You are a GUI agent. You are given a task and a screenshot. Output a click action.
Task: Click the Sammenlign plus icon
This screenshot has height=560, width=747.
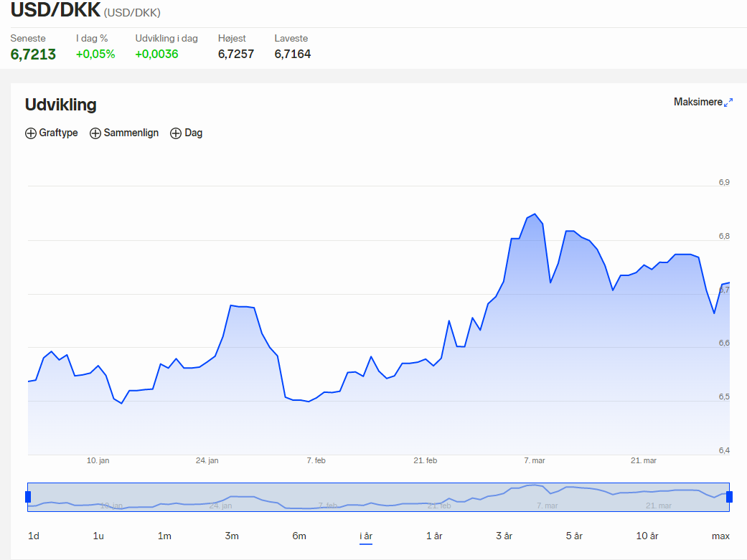point(95,133)
